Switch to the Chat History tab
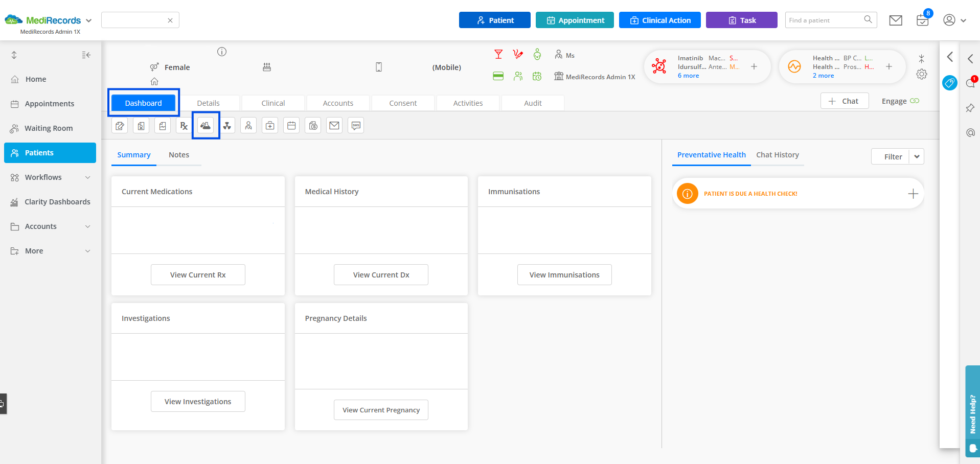 [777, 155]
